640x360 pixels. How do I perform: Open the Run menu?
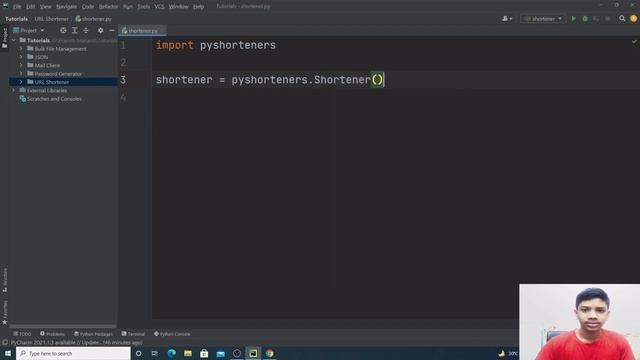coord(128,7)
